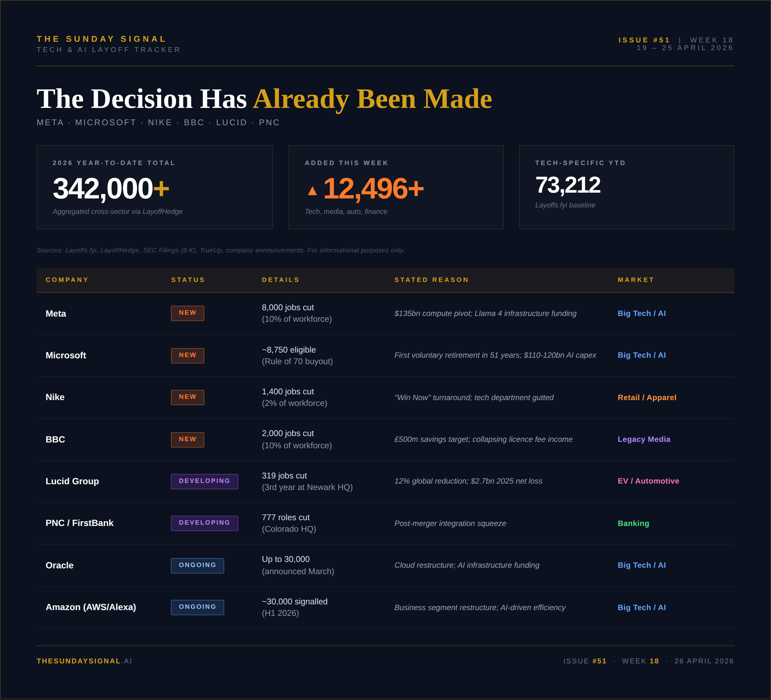Click the Tech-Specific YTD 73,212 card

(626, 187)
